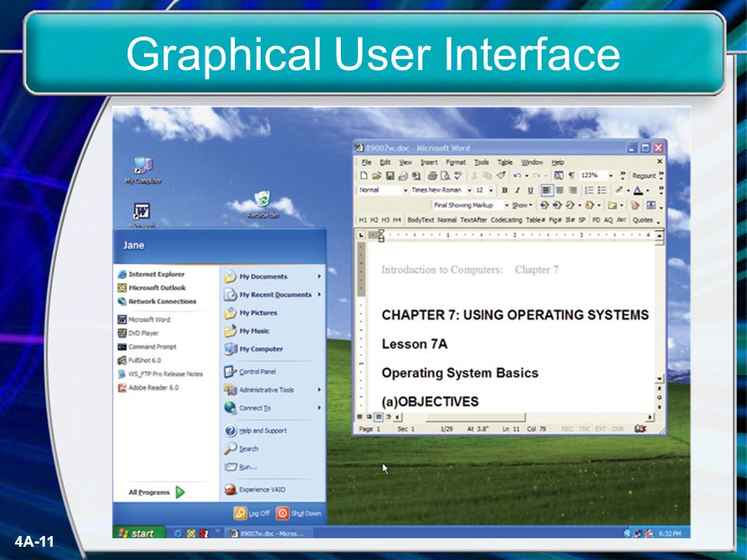Apply the Font Color 'A' button
This screenshot has width=747, height=560.
pos(638,191)
